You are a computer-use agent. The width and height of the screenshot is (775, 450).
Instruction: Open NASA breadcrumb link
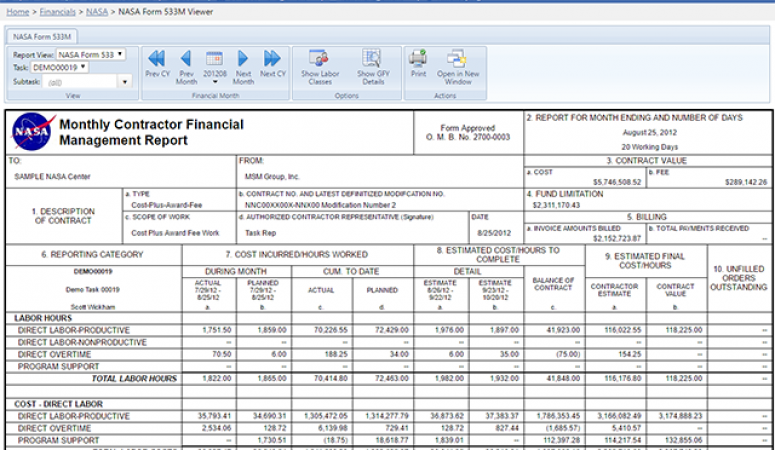tap(97, 11)
